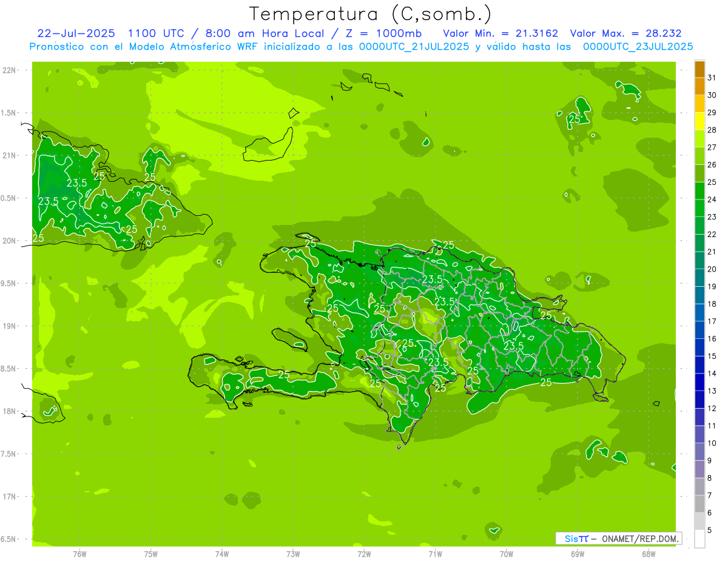Click the "18N" latitude axis label
Screen dimensions: 728x562
(x=10, y=411)
